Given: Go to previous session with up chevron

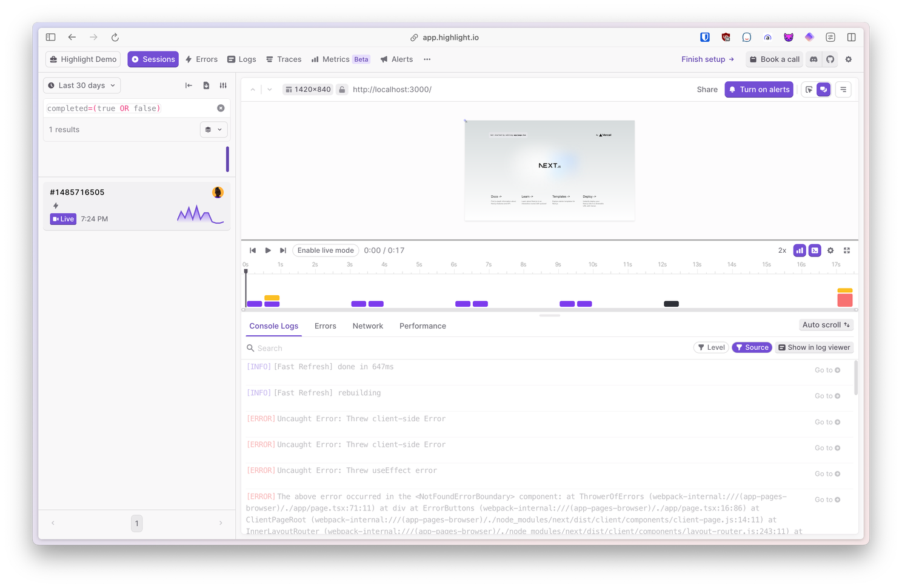Looking at the screenshot, I should point(253,90).
